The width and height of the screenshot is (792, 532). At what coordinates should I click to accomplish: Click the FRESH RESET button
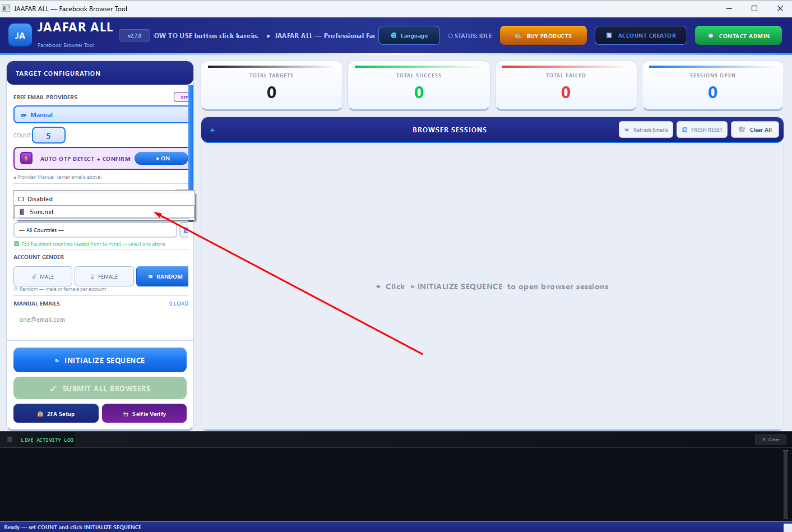702,129
